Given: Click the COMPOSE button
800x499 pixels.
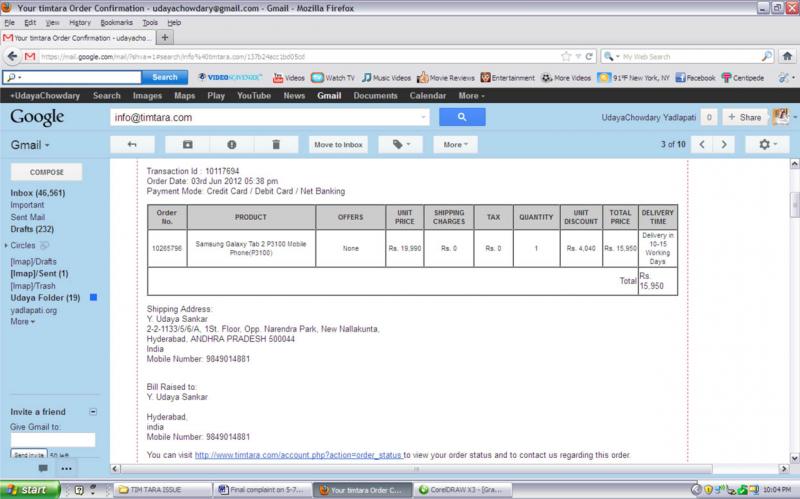Looking at the screenshot, I should coord(46,172).
